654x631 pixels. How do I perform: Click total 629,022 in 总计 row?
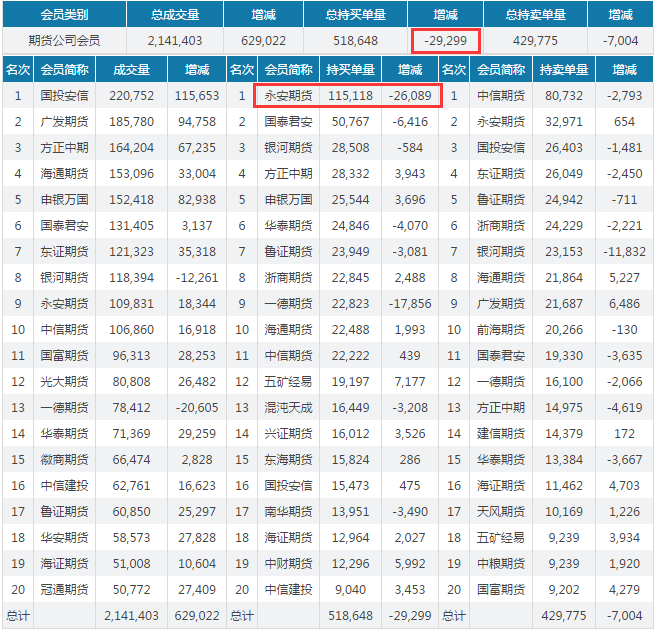pyautogui.click(x=197, y=615)
